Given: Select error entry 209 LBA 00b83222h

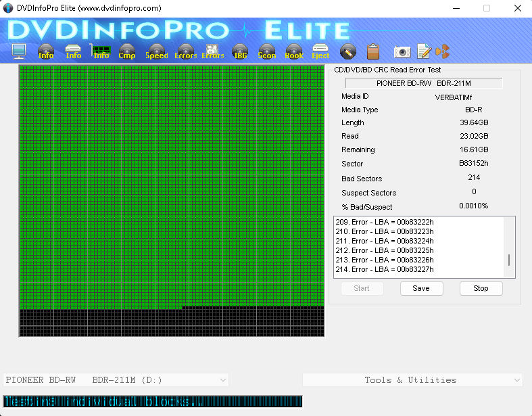Looking at the screenshot, I should point(385,222).
